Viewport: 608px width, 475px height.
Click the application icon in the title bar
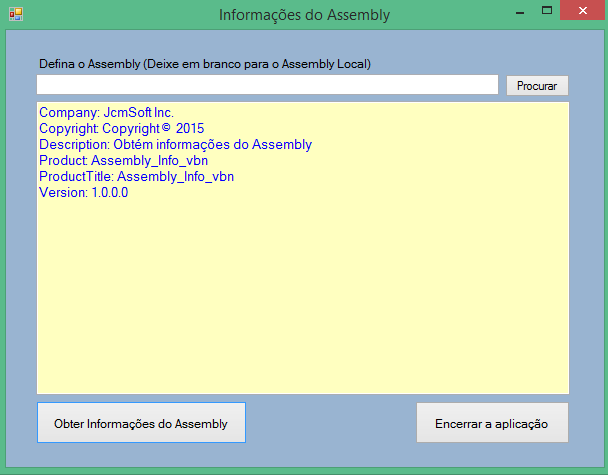point(16,14)
